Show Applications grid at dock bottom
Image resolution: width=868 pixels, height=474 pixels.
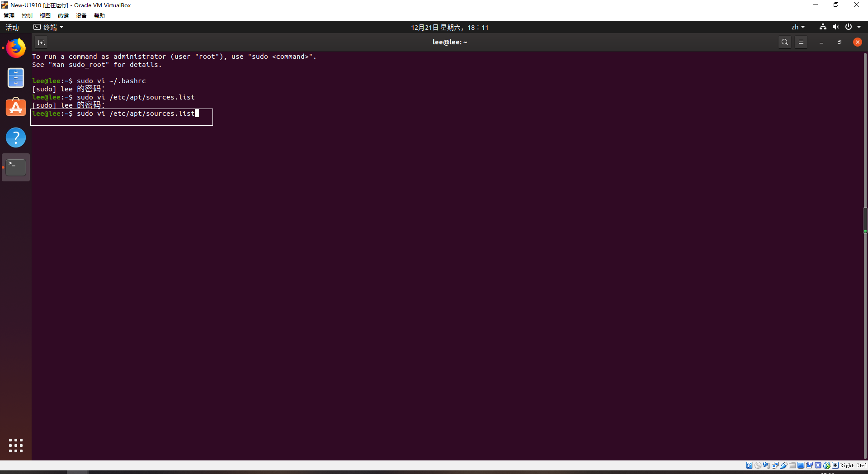(16, 446)
